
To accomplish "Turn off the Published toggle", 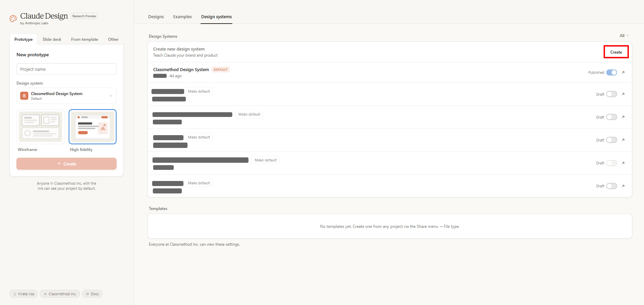I will click(612, 72).
